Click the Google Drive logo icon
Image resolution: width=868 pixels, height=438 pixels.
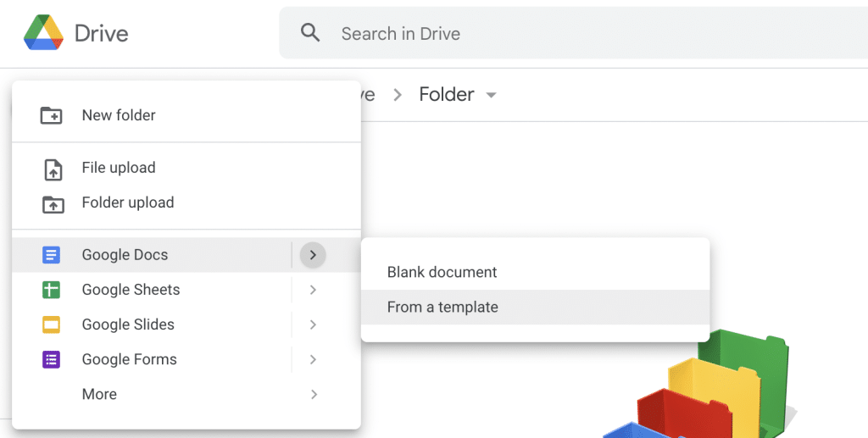(43, 33)
